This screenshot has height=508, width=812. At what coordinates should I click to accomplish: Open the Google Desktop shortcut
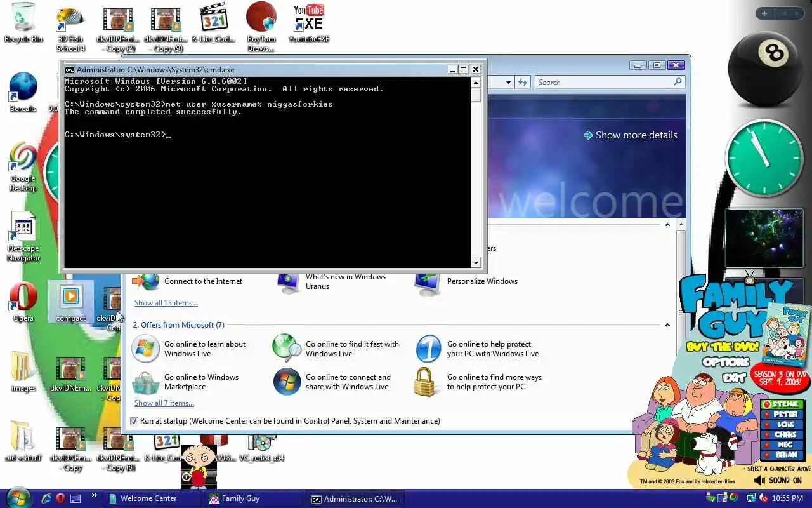pyautogui.click(x=23, y=166)
